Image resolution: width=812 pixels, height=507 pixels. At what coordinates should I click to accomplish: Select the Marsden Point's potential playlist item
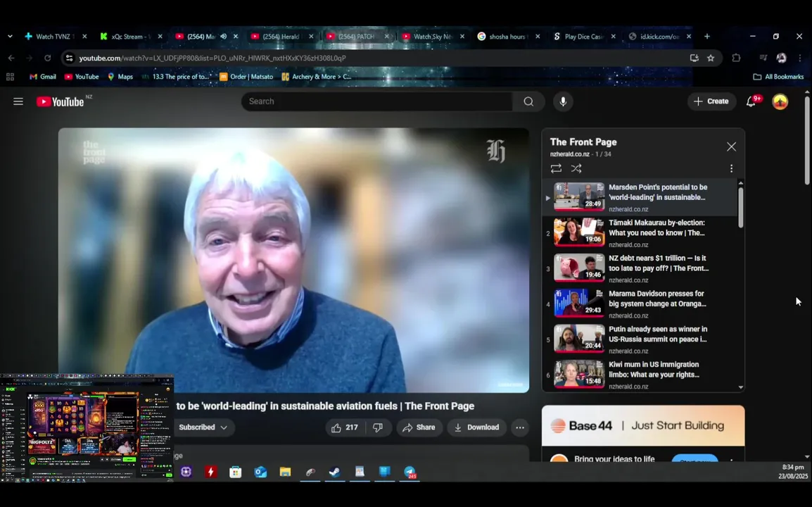coord(640,197)
